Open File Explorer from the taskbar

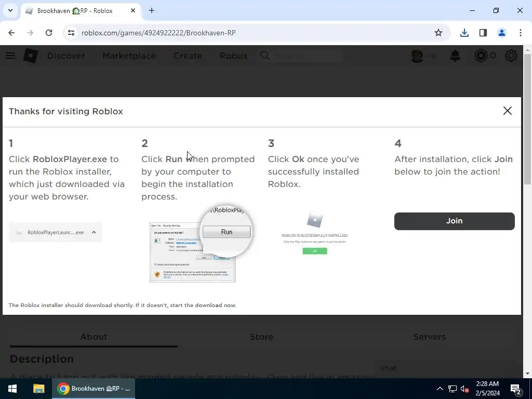coord(38,389)
